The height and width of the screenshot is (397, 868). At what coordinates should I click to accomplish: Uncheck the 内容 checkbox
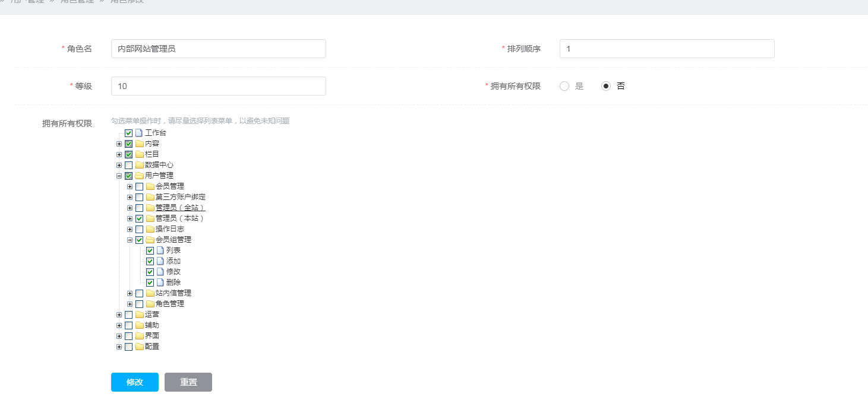pos(128,144)
